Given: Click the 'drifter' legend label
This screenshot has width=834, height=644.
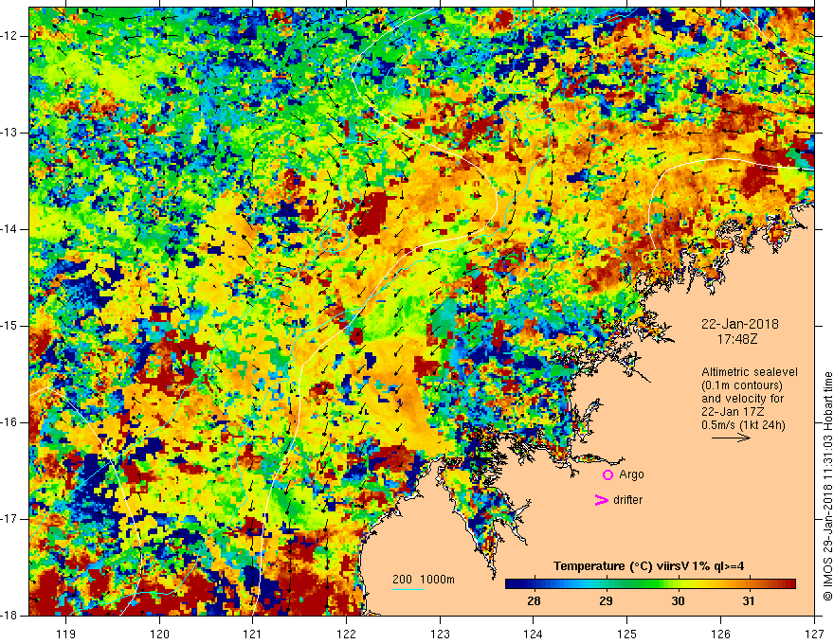Looking at the screenshot, I should pyautogui.click(x=627, y=500).
